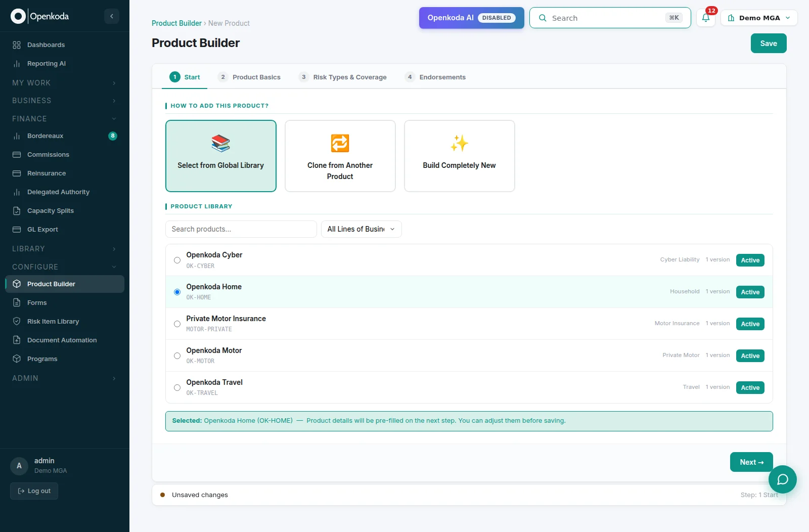Viewport: 809px width, 532px height.
Task: Click the Bordereaux count badge 8
Action: pos(113,136)
